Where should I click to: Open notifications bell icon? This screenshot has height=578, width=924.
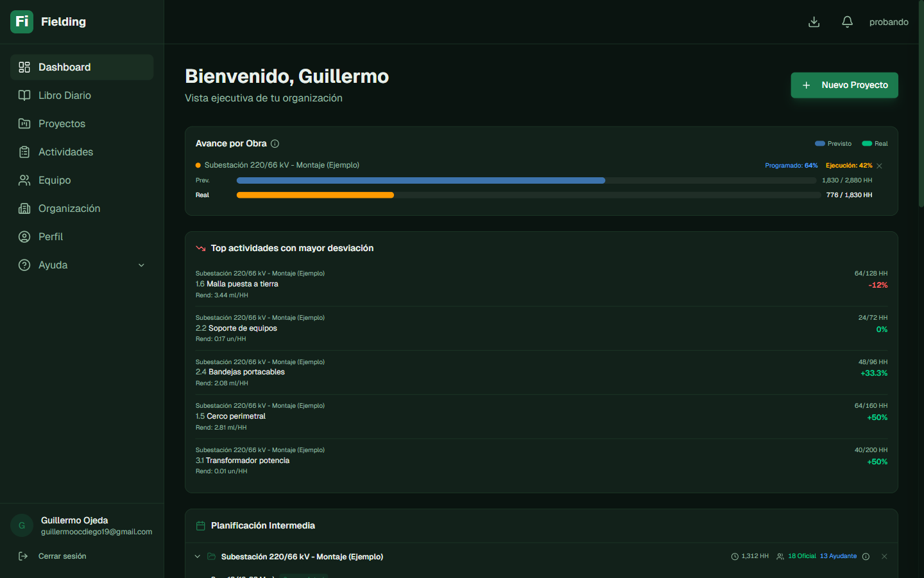coord(847,22)
